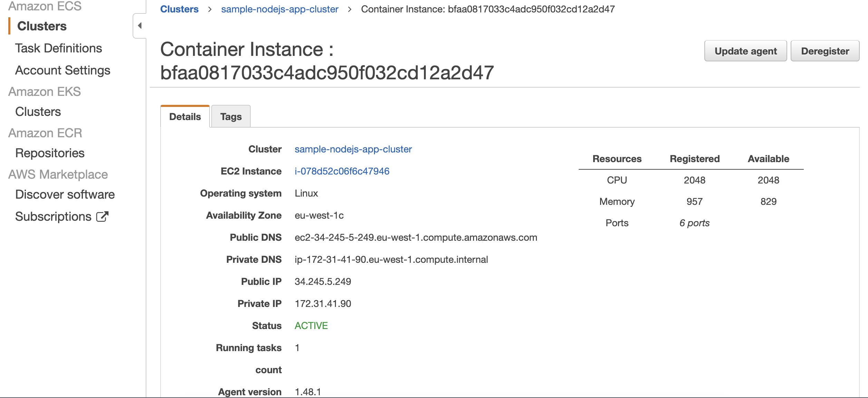Click the ACTIVE status text

311,326
